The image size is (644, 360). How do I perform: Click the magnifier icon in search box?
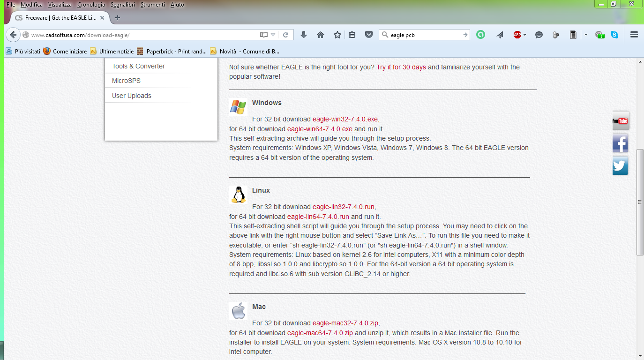click(385, 35)
